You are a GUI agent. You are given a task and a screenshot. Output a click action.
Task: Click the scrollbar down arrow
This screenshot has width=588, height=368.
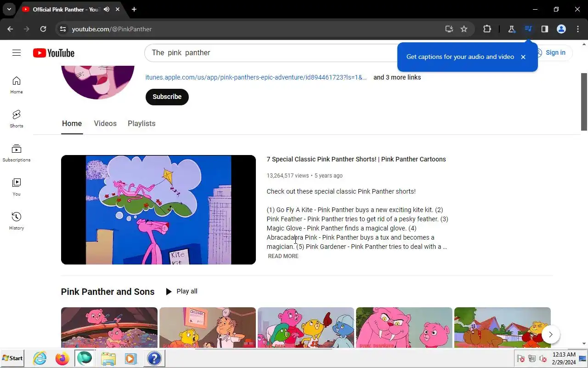click(x=584, y=344)
